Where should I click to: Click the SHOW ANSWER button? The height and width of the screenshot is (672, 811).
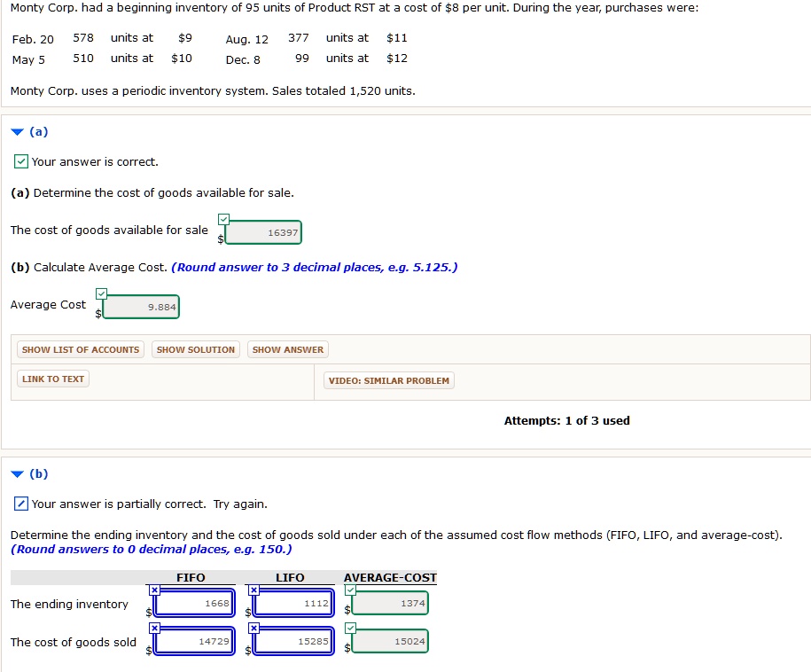pos(288,348)
